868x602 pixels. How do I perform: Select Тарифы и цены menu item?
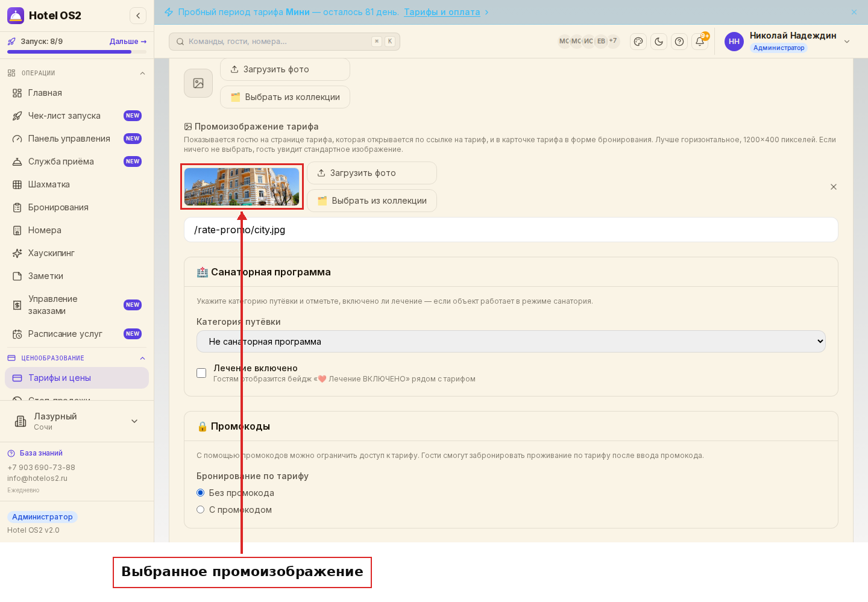[x=77, y=378]
